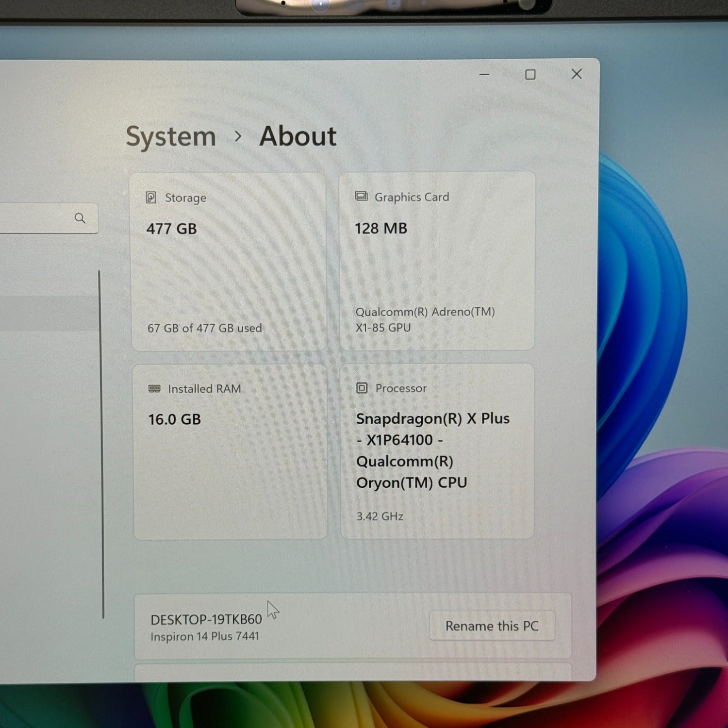Click the 'Qualcomm(R) Adreno(TM) X1-85 GPU' text
The image size is (728, 728).
click(425, 319)
